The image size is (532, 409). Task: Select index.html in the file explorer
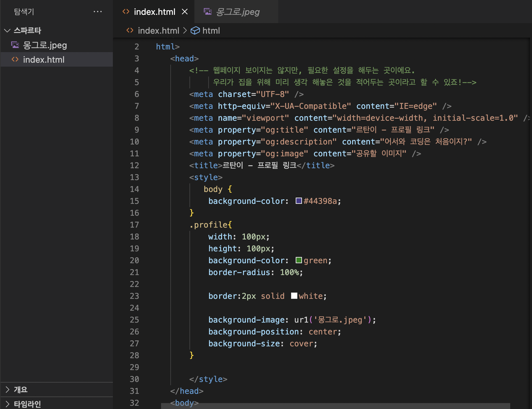tap(57, 60)
